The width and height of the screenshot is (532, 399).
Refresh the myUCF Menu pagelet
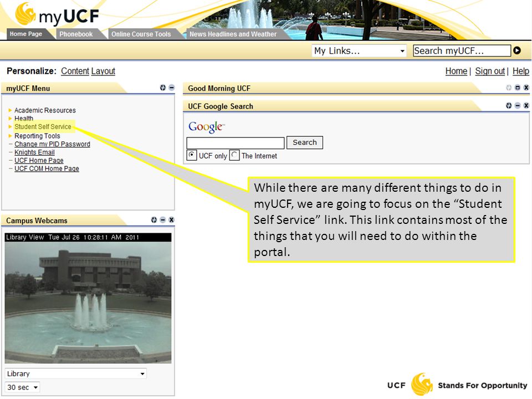(x=163, y=88)
